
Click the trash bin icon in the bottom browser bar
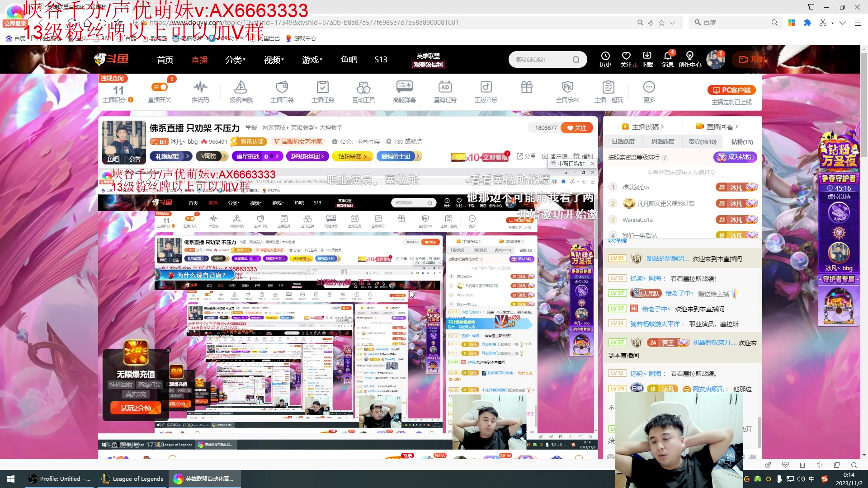click(802, 465)
